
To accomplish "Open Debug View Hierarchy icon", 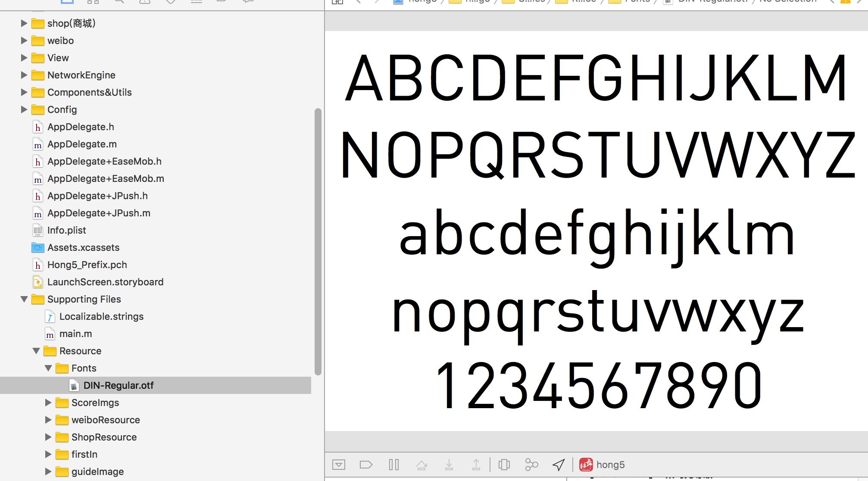I will pos(504,465).
